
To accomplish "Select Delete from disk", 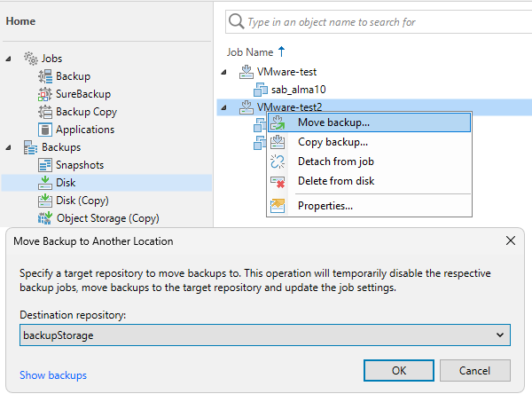I will pyautogui.click(x=370, y=181).
